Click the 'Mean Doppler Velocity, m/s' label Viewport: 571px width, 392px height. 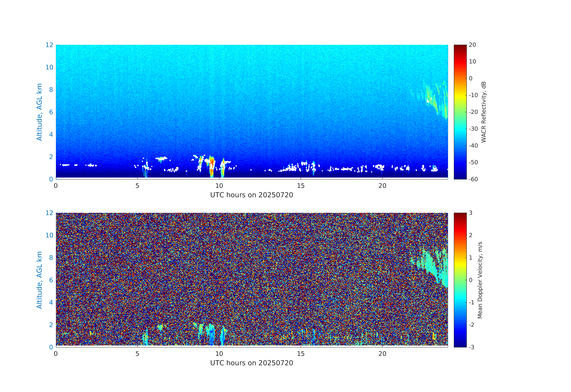click(480, 280)
